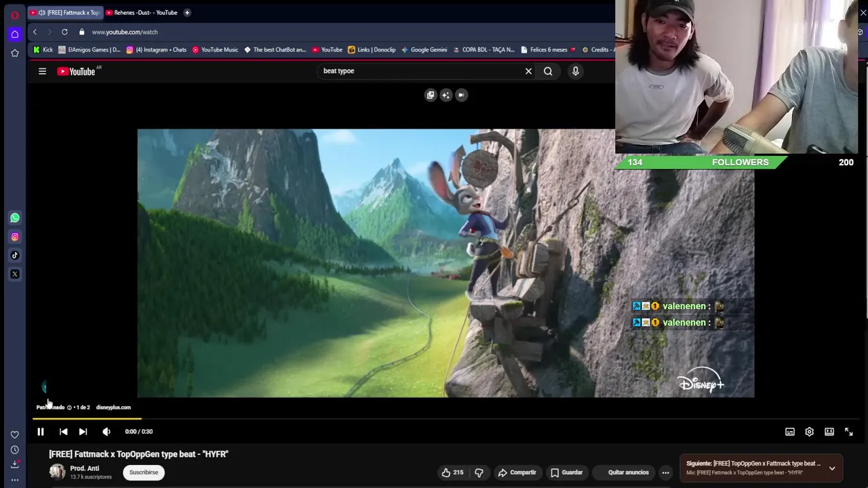Viewport: 868px width, 488px height.
Task: View site info via the lock icon
Action: pyautogui.click(x=81, y=32)
